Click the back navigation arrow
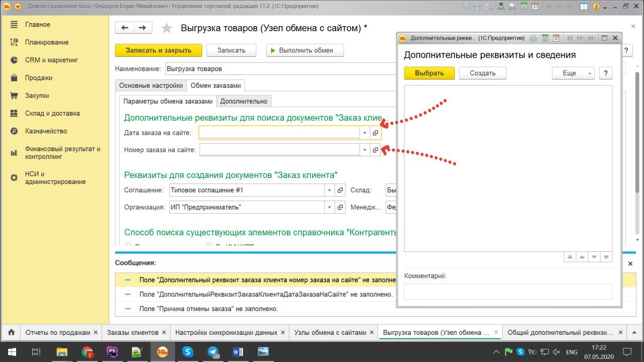The height and width of the screenshot is (362, 644). [x=125, y=28]
